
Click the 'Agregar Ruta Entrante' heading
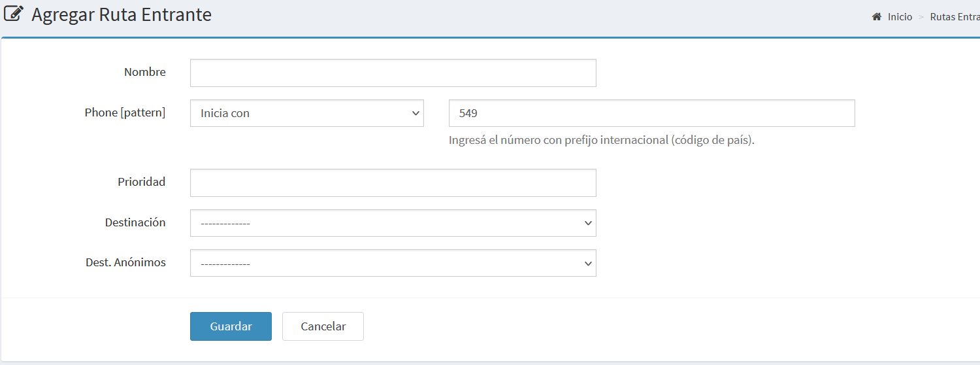122,14
